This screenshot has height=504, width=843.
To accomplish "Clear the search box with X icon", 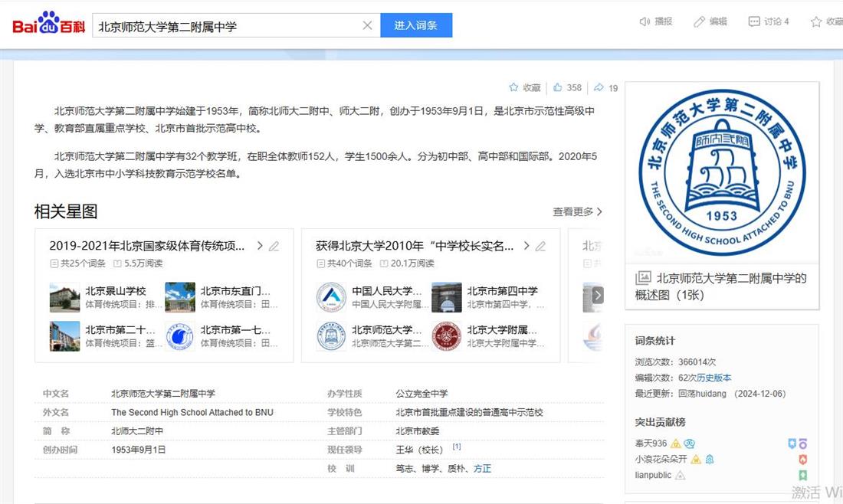I will point(367,25).
